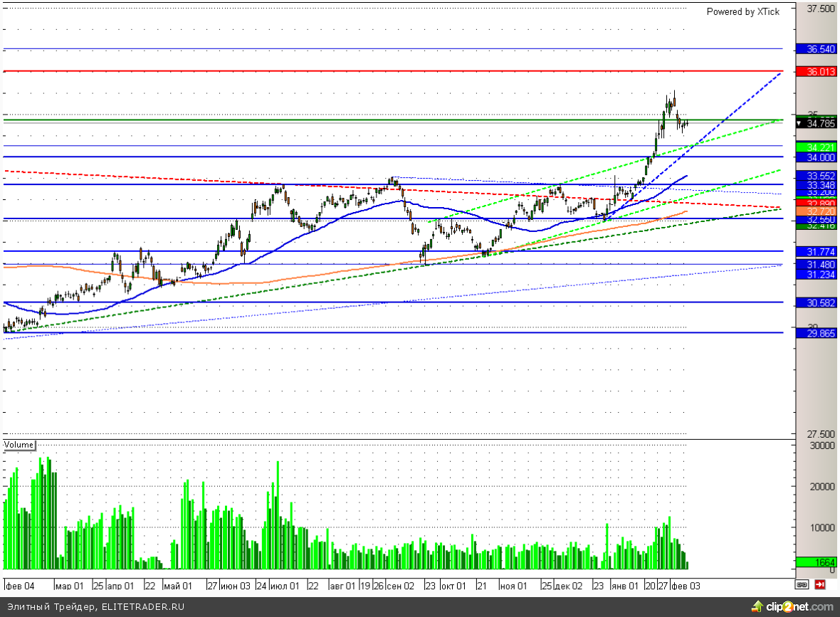840x617 pixels.
Task: Click the current price arrow marker at 34.785
Action: [x=801, y=124]
